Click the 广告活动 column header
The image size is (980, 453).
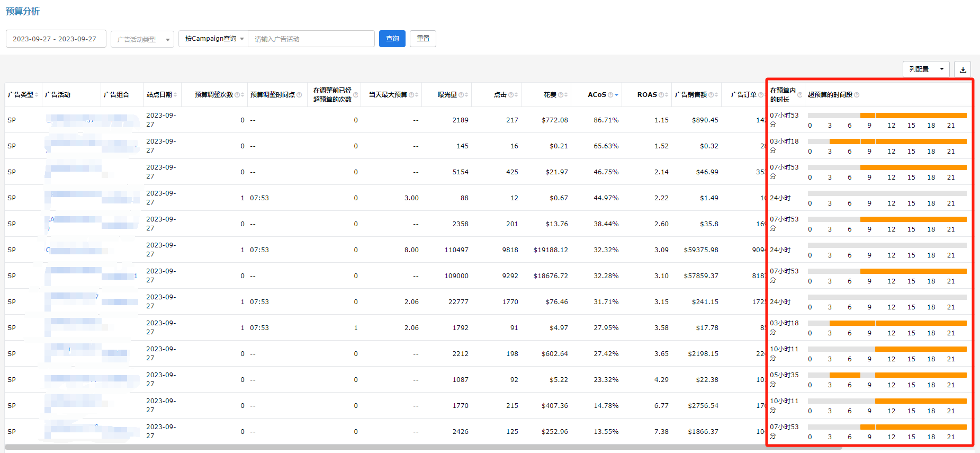pos(58,95)
